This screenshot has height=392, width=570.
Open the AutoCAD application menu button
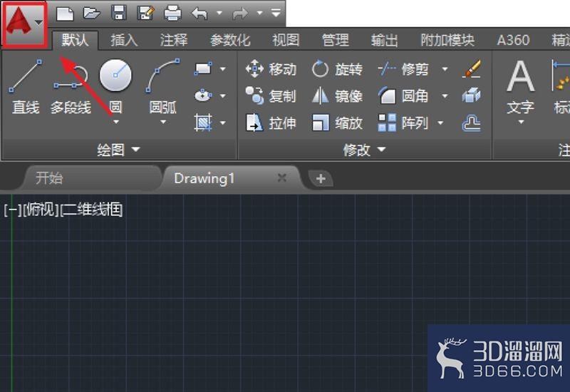[x=24, y=24]
